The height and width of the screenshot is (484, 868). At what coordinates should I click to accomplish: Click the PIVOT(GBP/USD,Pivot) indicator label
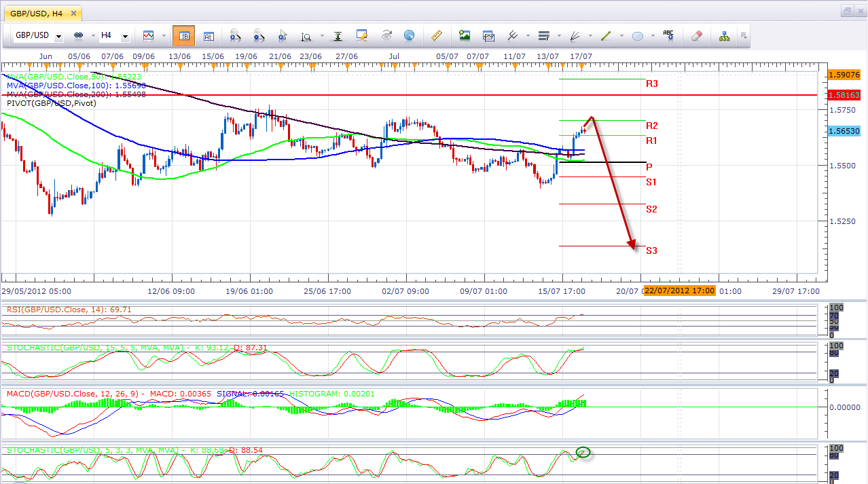point(52,103)
